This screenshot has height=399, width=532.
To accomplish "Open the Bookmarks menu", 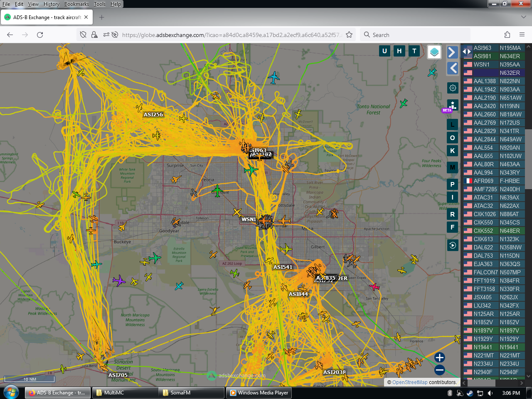I will coord(76,4).
